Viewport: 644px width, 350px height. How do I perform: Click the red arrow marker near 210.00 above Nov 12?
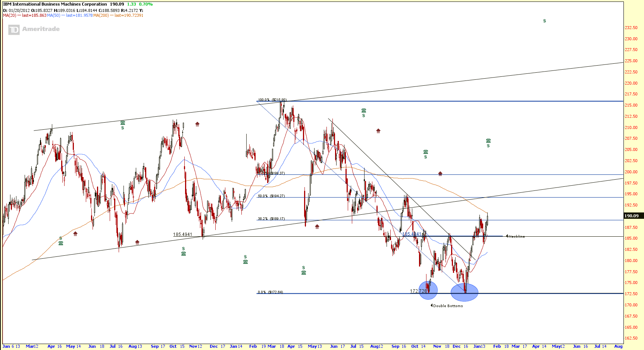pos(197,124)
